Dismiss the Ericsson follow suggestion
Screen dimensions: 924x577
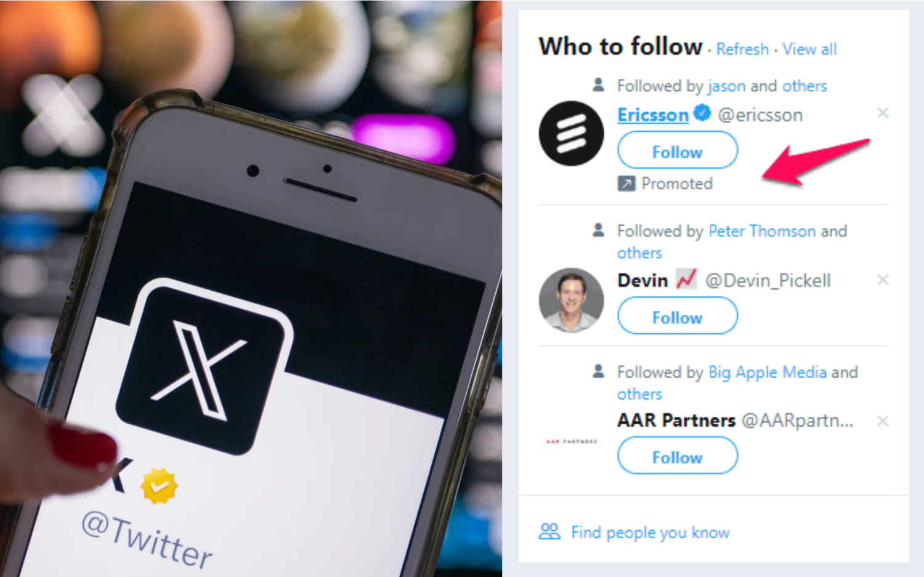tap(883, 113)
